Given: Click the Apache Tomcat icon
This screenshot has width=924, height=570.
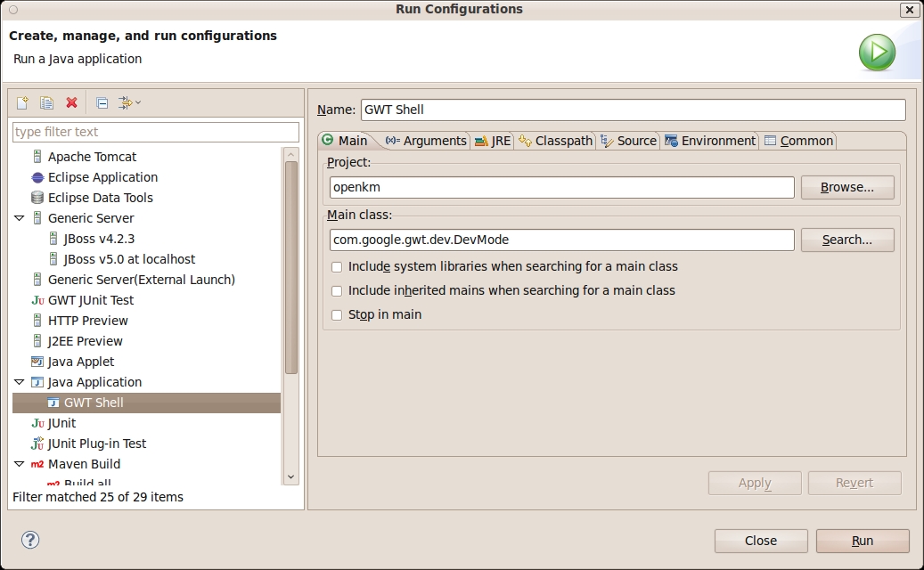Looking at the screenshot, I should (37, 157).
